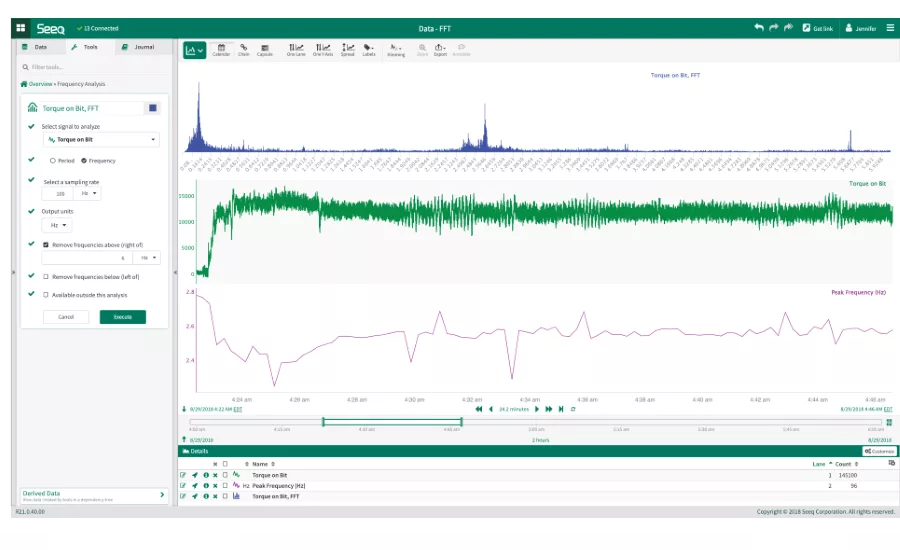This screenshot has width=900, height=550.
Task: Switch to One Lane display
Action: tap(296, 50)
